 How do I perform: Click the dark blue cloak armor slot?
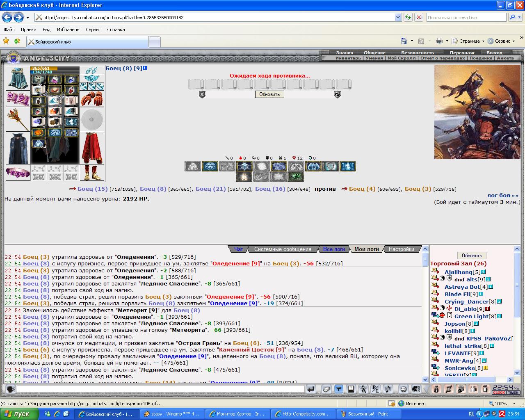[x=18, y=148]
